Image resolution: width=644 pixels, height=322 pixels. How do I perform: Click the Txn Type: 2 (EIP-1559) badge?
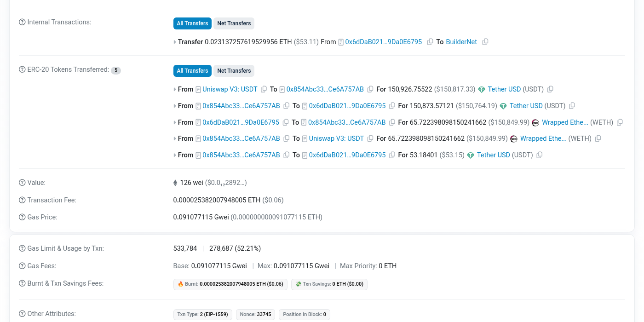[x=203, y=315]
